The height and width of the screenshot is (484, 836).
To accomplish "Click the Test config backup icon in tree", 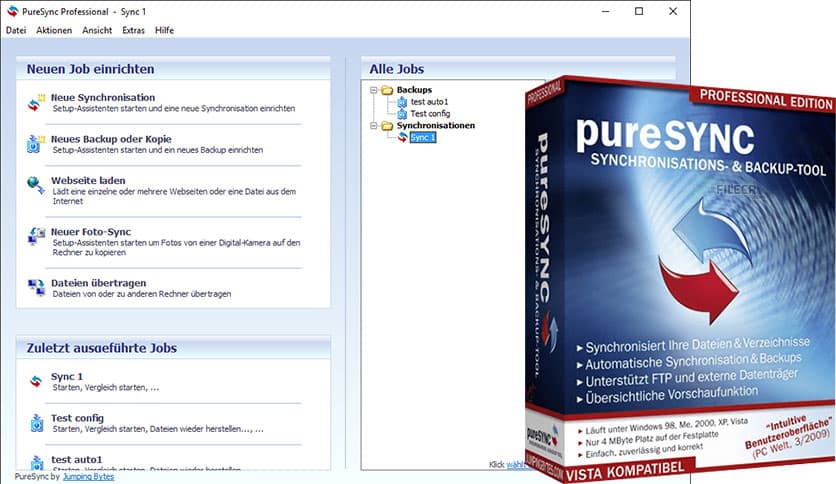I will pyautogui.click(x=402, y=114).
